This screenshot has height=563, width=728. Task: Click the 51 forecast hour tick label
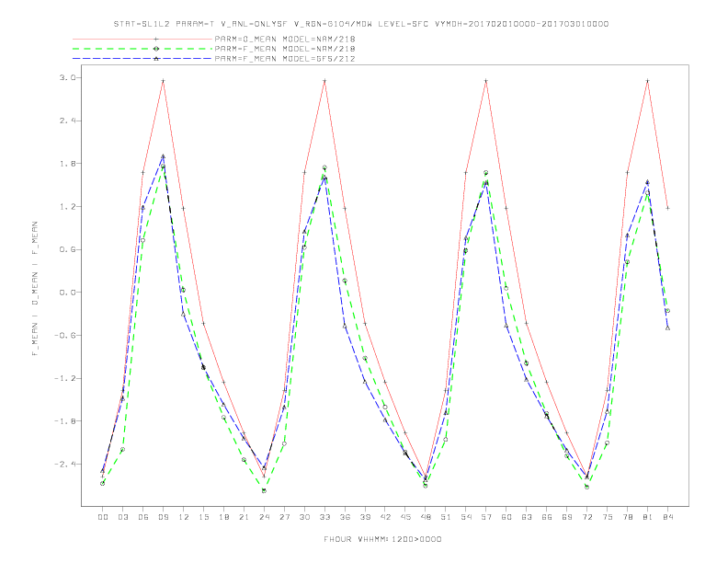pos(446,517)
